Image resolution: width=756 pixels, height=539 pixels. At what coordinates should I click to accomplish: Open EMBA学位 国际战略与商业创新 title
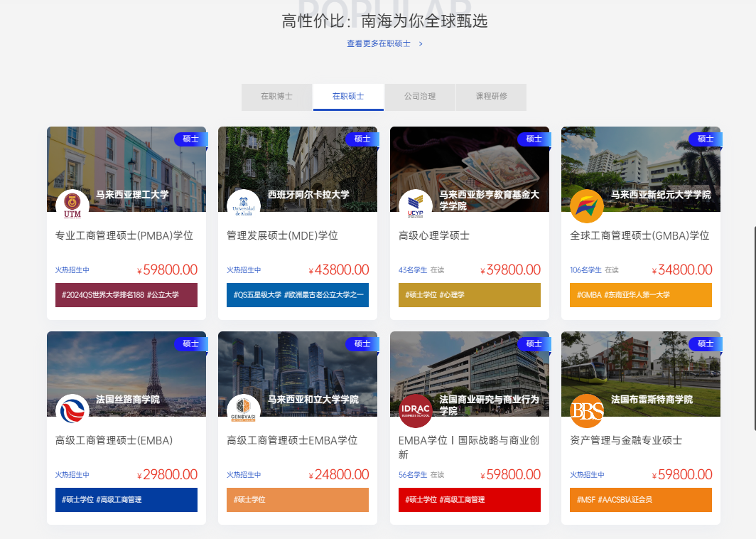[x=469, y=447]
